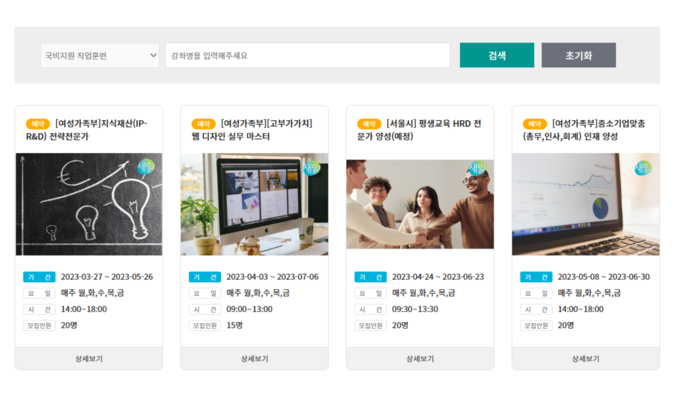Open 상세보기 for 지식재산(IP-R&D) course

89,358
